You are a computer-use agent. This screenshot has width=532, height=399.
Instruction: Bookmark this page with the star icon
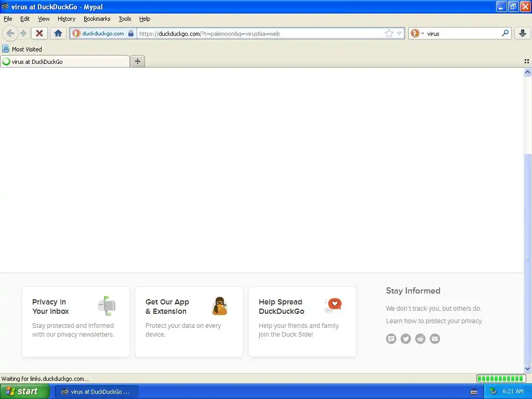click(x=389, y=33)
